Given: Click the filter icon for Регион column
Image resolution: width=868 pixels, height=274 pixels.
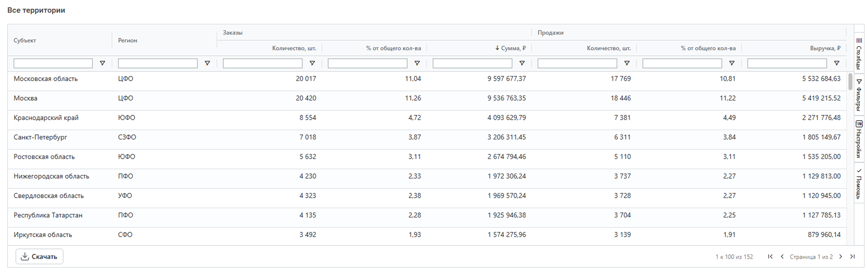Looking at the screenshot, I should click(207, 63).
